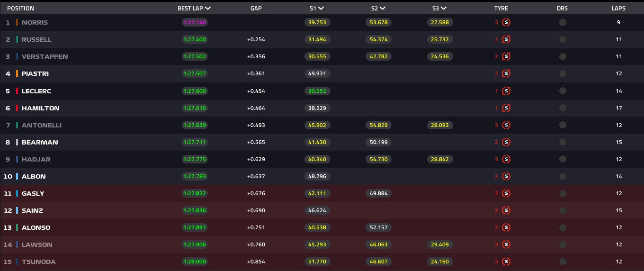The height and width of the screenshot is (271, 644).
Task: Open the S3 column dropdown
Action: point(444,8)
